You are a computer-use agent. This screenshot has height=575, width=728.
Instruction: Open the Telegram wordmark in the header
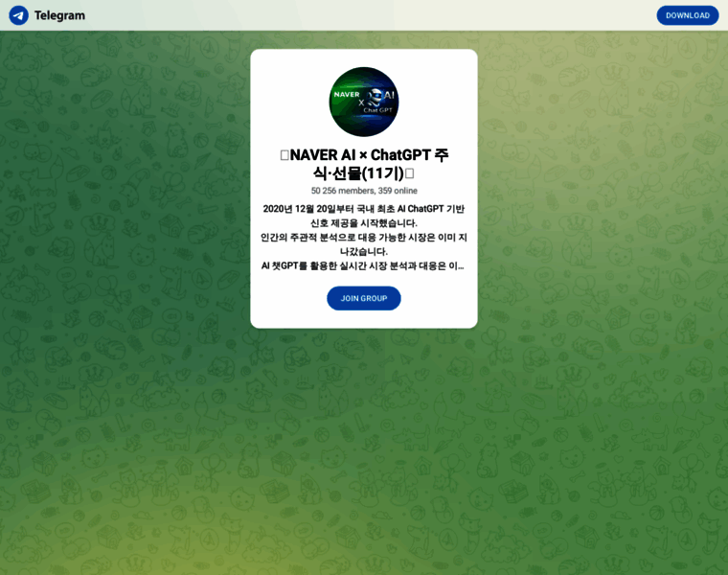[x=59, y=15]
